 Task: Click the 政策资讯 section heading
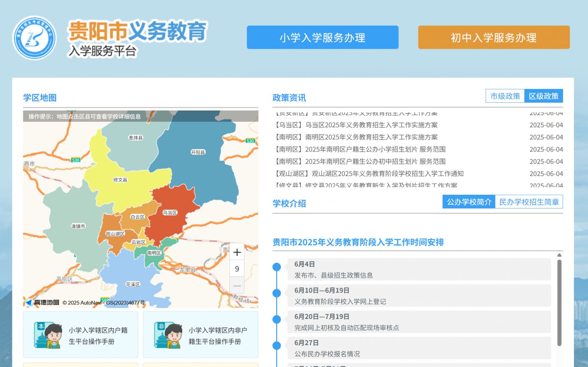(289, 98)
